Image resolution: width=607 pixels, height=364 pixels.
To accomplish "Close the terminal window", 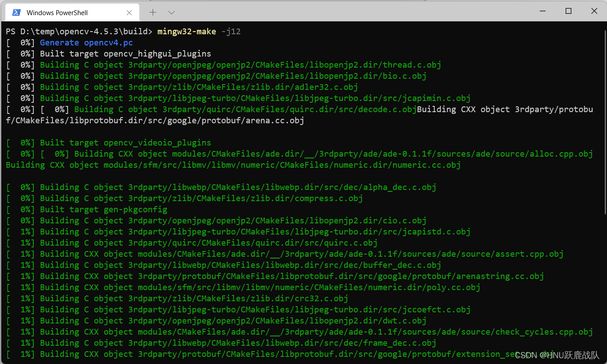I will [594, 11].
